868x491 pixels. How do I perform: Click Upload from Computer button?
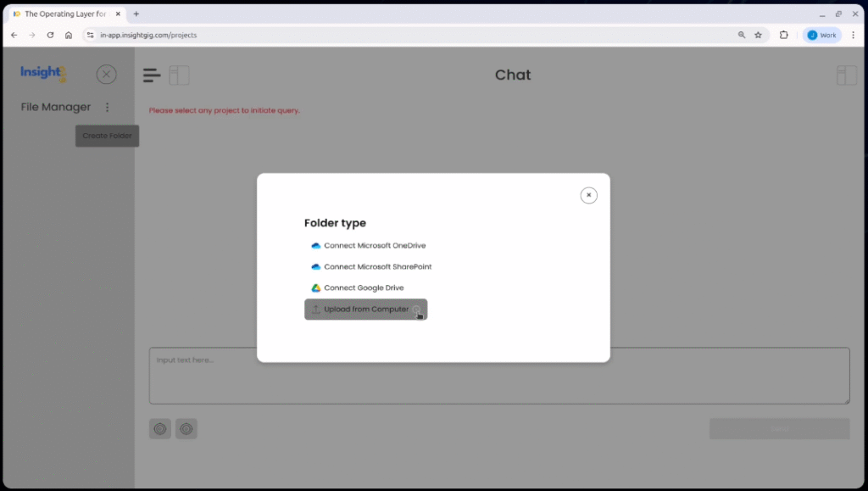point(365,310)
